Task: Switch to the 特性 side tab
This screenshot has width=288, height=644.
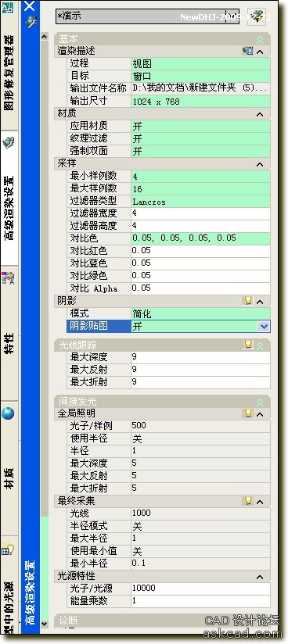Action: [9, 333]
